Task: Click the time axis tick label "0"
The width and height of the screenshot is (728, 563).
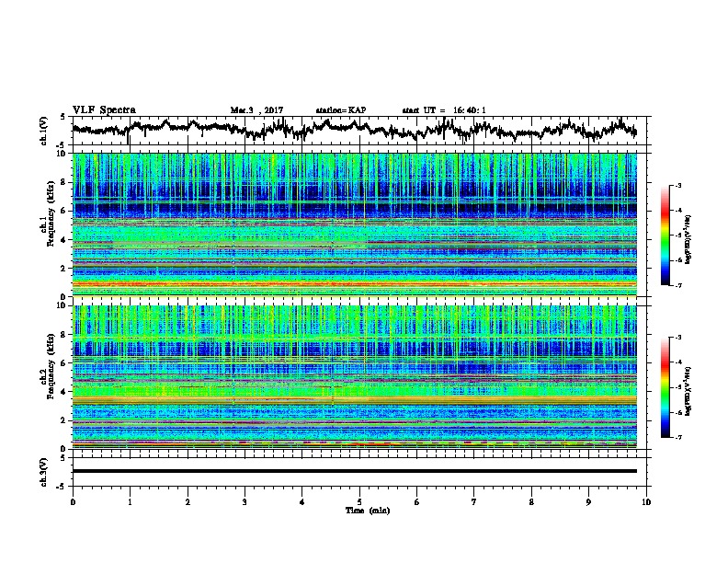Action: click(73, 501)
